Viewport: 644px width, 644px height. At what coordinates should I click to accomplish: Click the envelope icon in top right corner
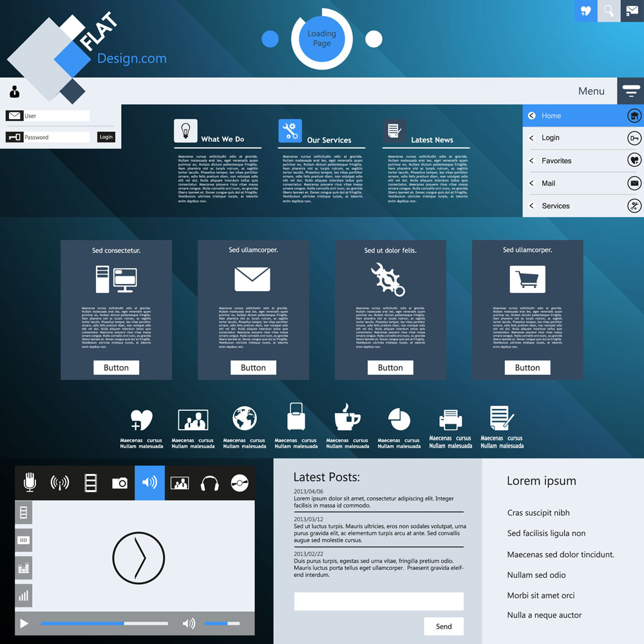coord(632,11)
